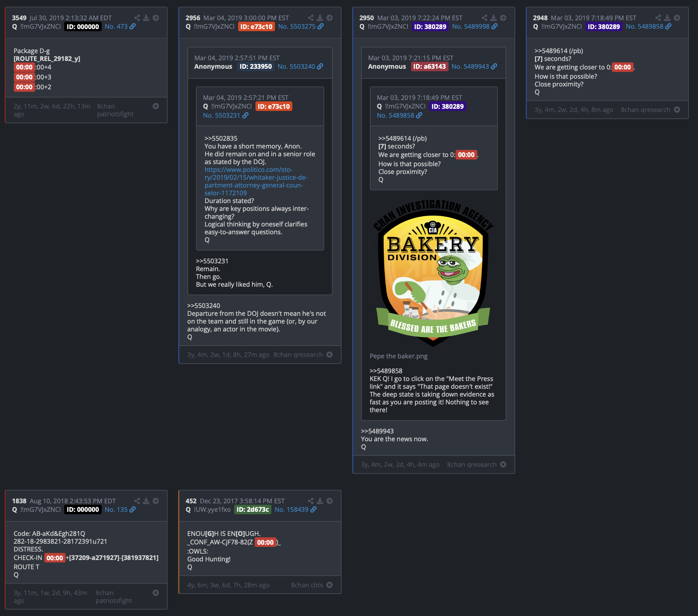Screen dimensions: 698x616
Task: Click post number 2956
Action: tap(193, 18)
